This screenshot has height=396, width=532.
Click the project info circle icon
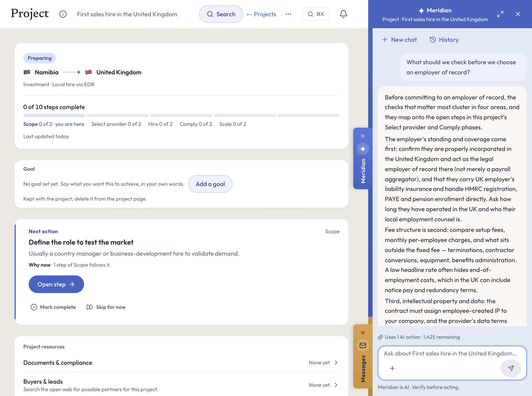63,14
